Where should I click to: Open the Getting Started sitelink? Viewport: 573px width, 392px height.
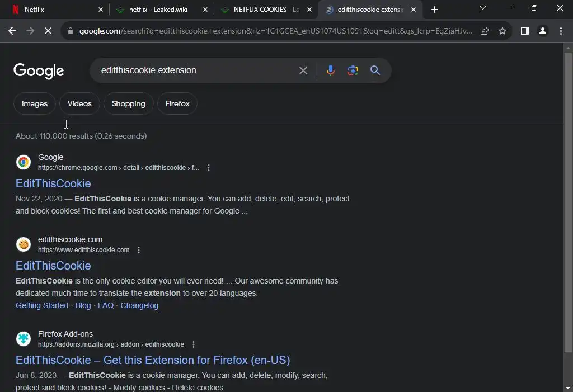pos(42,305)
